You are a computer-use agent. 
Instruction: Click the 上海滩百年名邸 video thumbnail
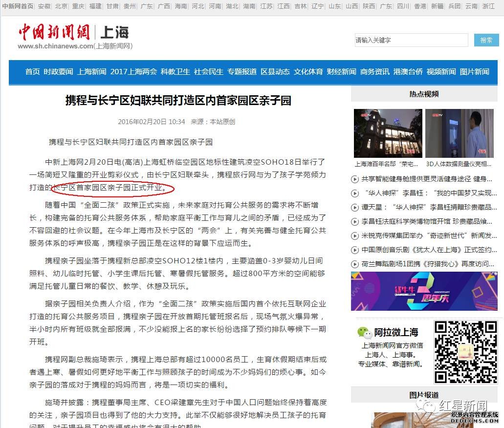pyautogui.click(x=388, y=133)
